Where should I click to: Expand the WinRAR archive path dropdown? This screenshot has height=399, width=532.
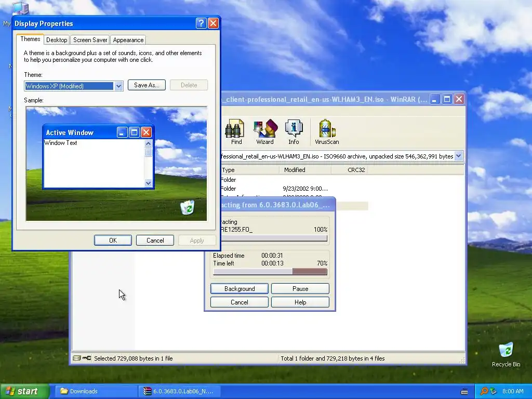pyautogui.click(x=458, y=156)
